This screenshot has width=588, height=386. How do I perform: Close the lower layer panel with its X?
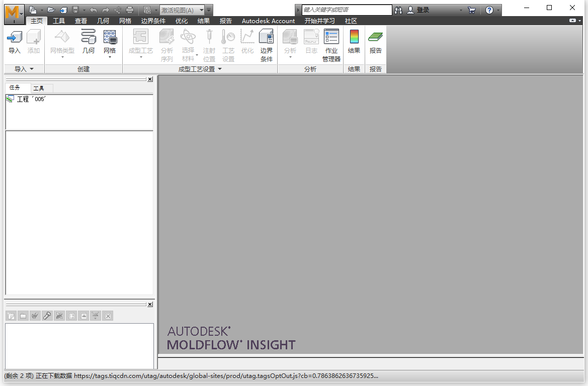150,304
